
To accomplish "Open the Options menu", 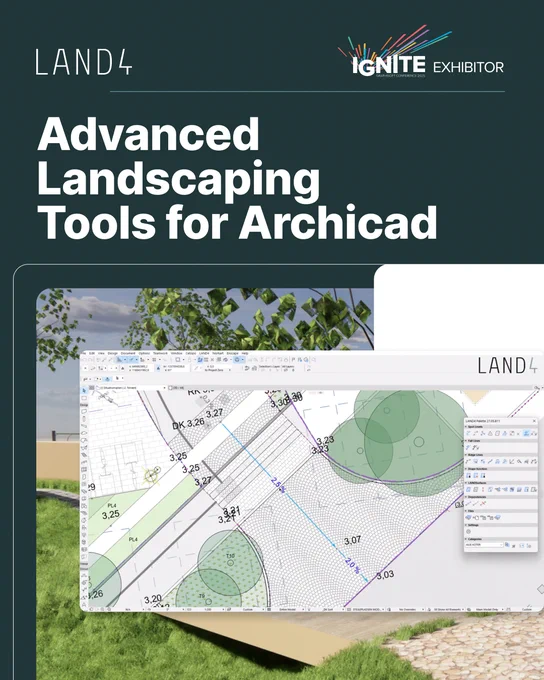I will click(144, 353).
